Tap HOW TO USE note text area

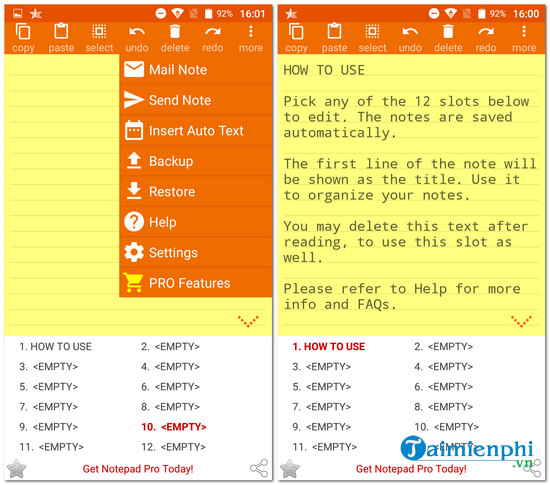411,195
